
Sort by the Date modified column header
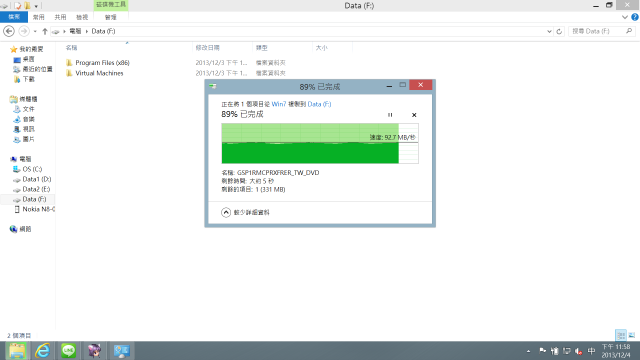[207, 48]
